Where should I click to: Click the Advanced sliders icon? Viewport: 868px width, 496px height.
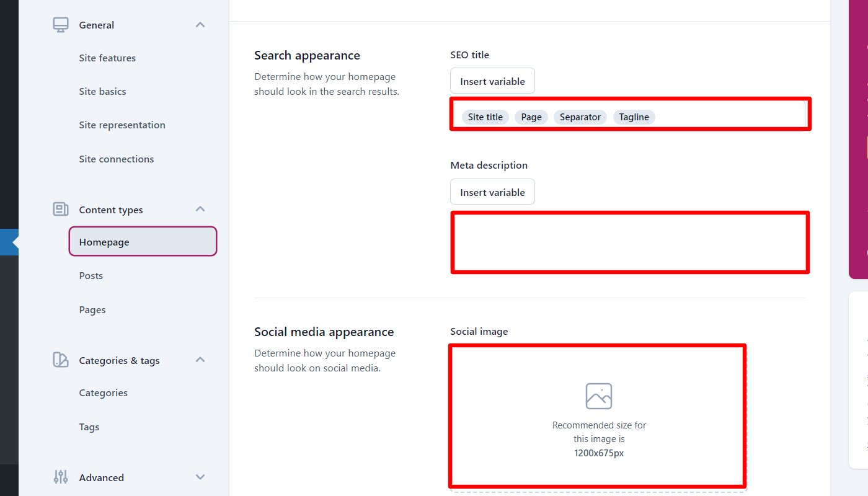60,477
